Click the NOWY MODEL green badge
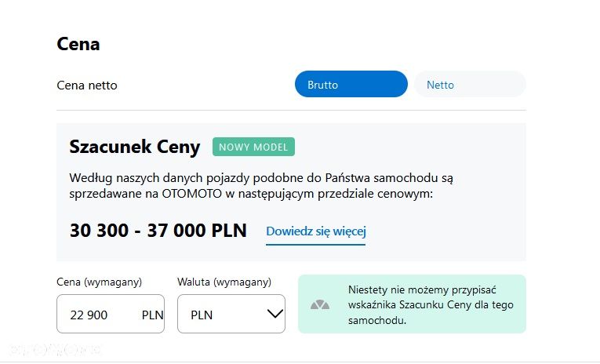Image resolution: width=600 pixels, height=364 pixels. [253, 147]
